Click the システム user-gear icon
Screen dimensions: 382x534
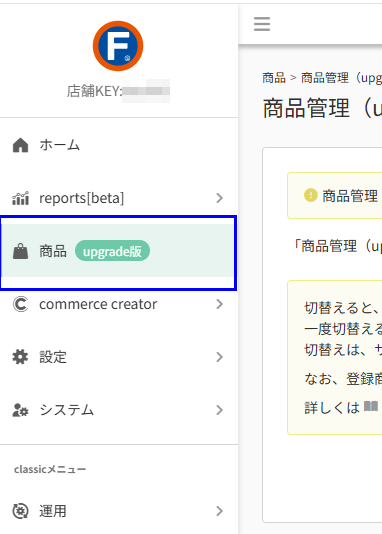[20, 410]
